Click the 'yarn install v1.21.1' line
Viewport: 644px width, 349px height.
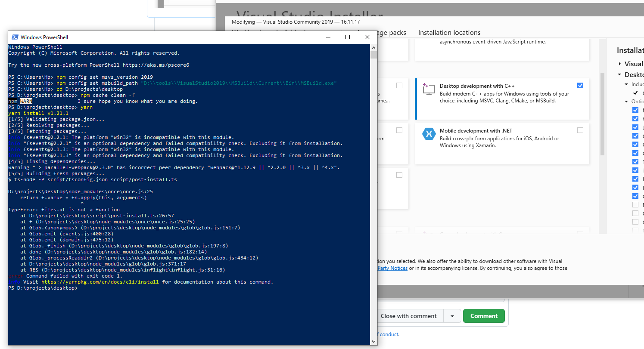tap(38, 113)
